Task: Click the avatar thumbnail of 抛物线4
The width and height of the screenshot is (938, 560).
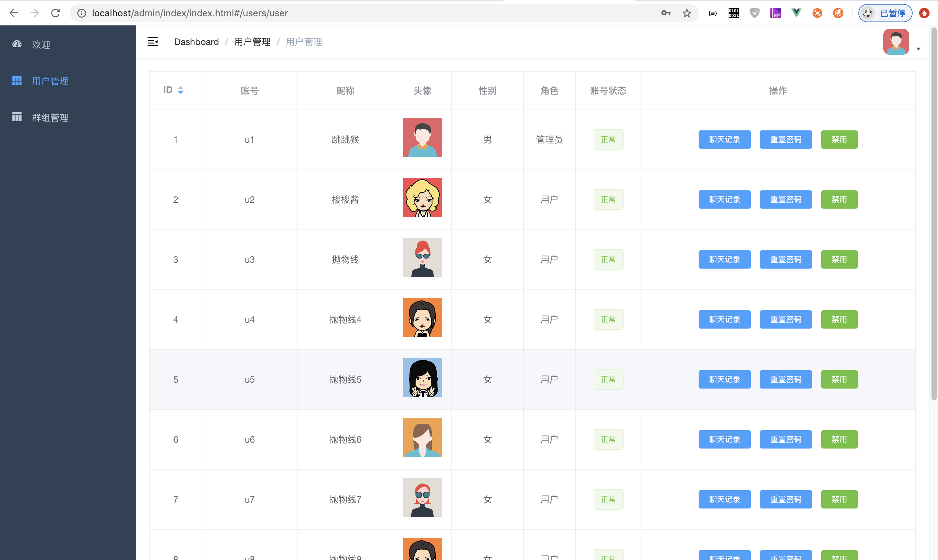Action: [422, 317]
